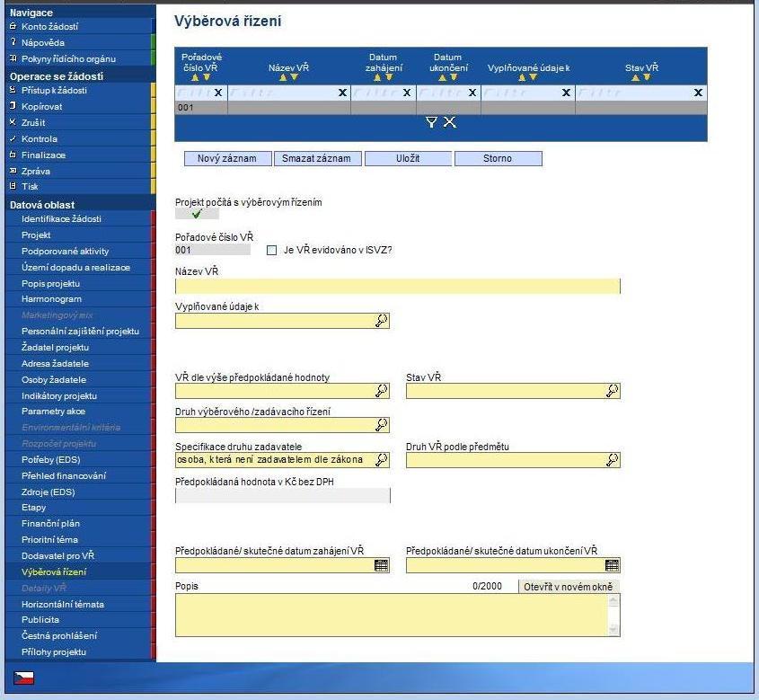
Task: Clear the Stav VŘ column filter
Action: tap(698, 93)
